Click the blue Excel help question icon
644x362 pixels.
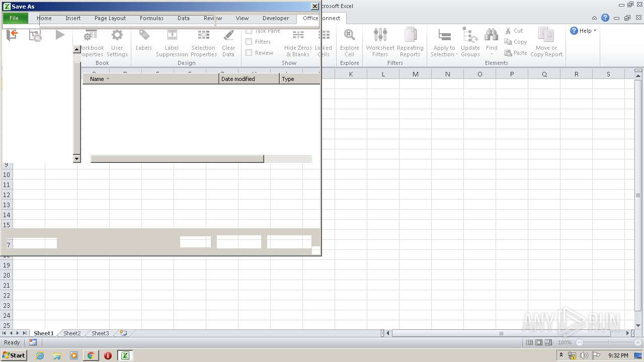tap(605, 18)
